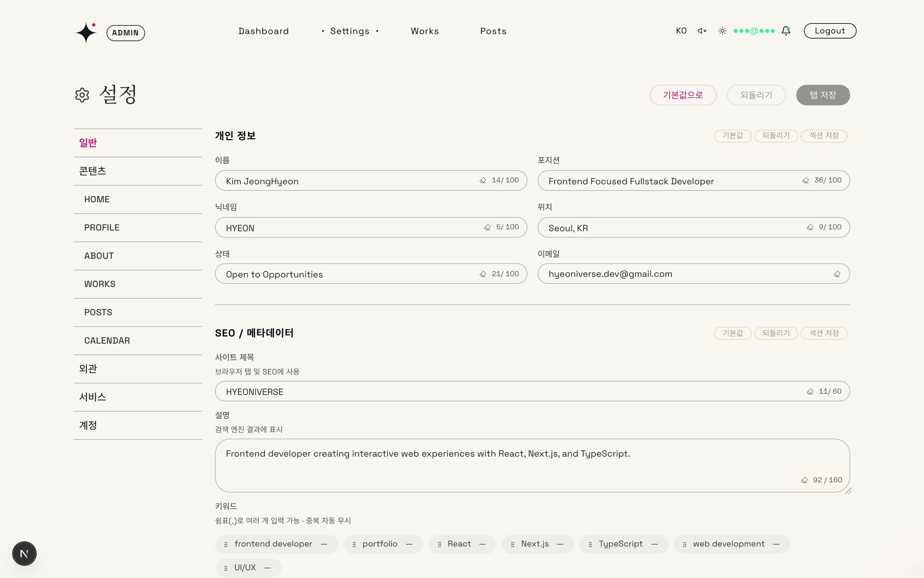
Task: Clear the 이메일 field with eraser icon
Action: [837, 274]
